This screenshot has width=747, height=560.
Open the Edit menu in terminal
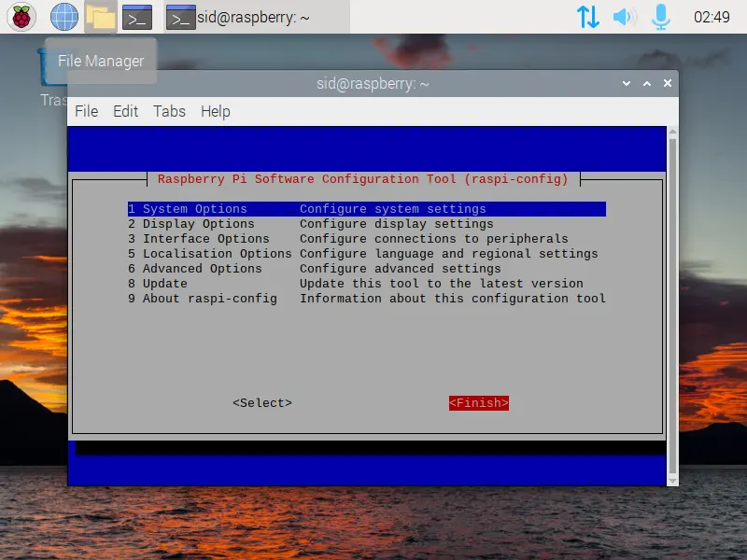coord(125,111)
